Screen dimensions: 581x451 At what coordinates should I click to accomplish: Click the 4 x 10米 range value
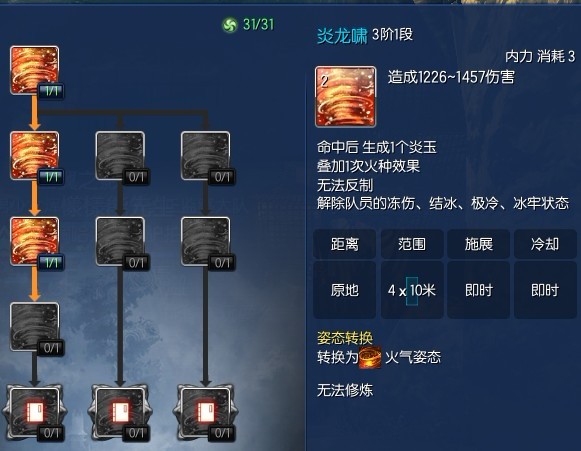(x=412, y=290)
